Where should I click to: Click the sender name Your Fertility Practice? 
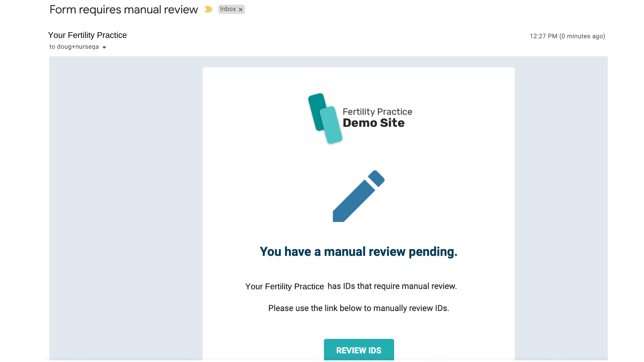click(x=87, y=35)
